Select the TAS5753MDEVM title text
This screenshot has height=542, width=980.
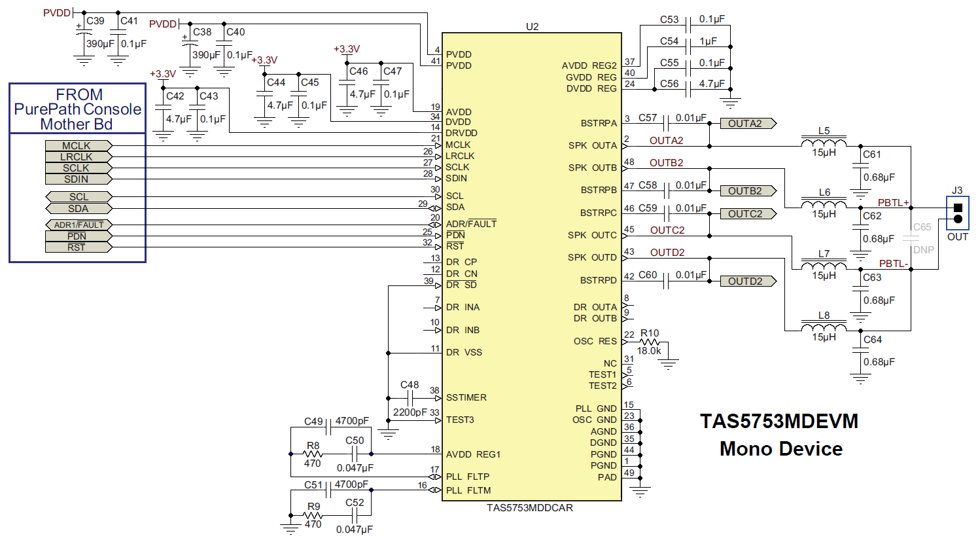(x=779, y=421)
